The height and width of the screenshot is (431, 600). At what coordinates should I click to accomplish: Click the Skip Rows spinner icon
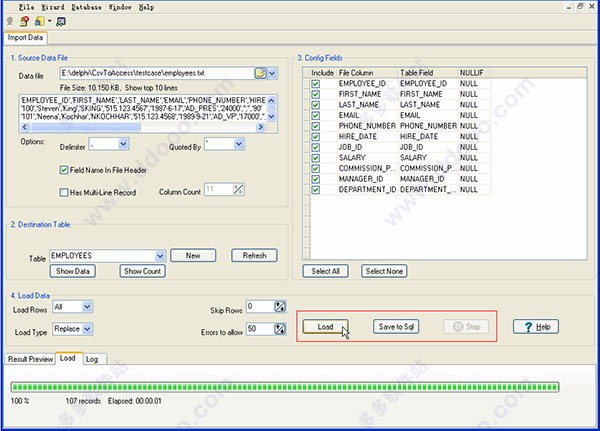click(x=280, y=306)
